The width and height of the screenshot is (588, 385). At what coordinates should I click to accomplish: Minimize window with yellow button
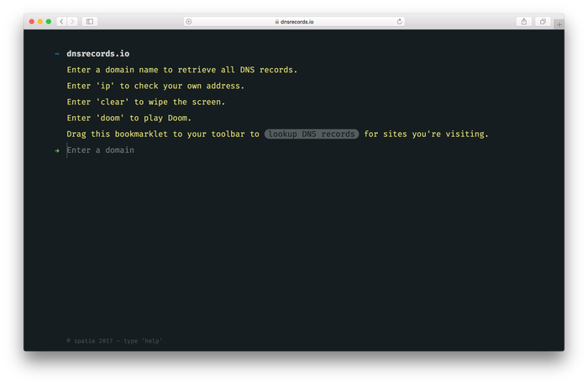tap(40, 21)
